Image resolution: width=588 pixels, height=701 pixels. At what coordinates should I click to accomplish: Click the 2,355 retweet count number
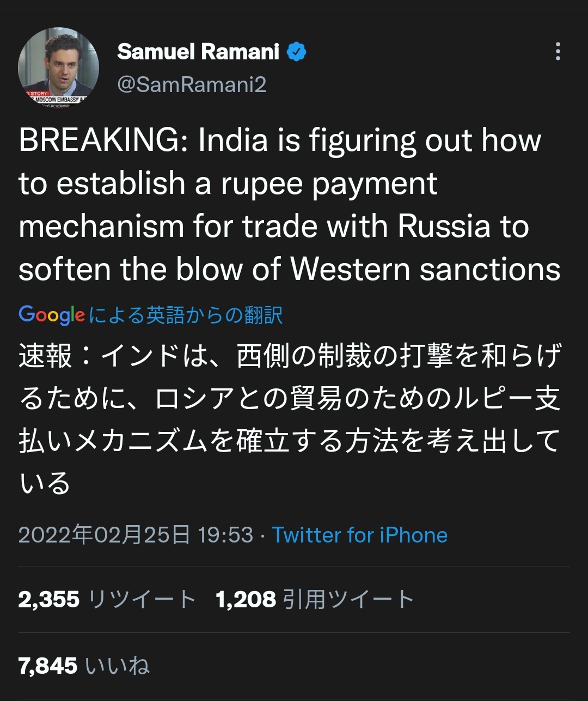[x=49, y=600]
